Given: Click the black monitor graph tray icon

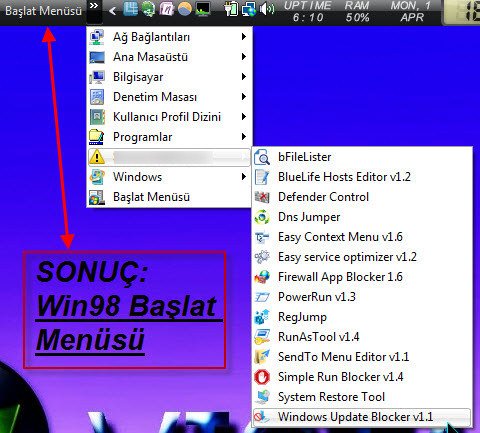Looking at the screenshot, I should (203, 9).
